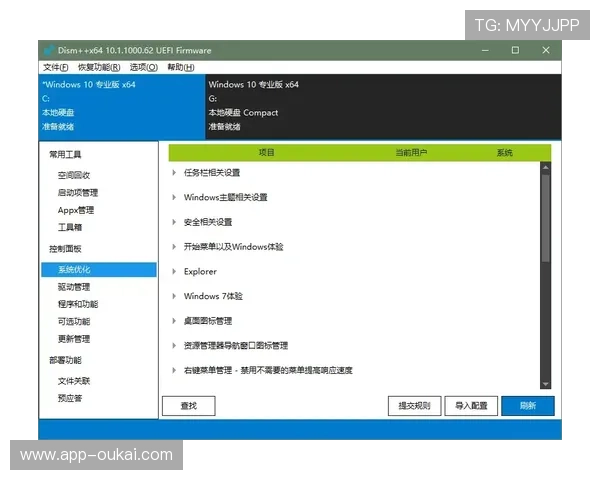Click the scrollbar down arrow
This screenshot has width=600, height=480.
546,384
